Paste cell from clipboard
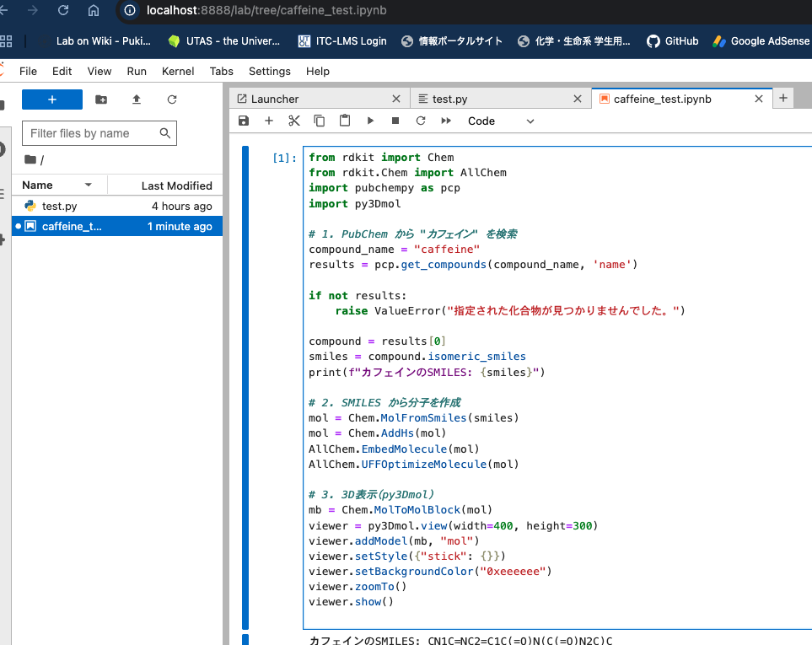Image resolution: width=812 pixels, height=645 pixels. [345, 121]
